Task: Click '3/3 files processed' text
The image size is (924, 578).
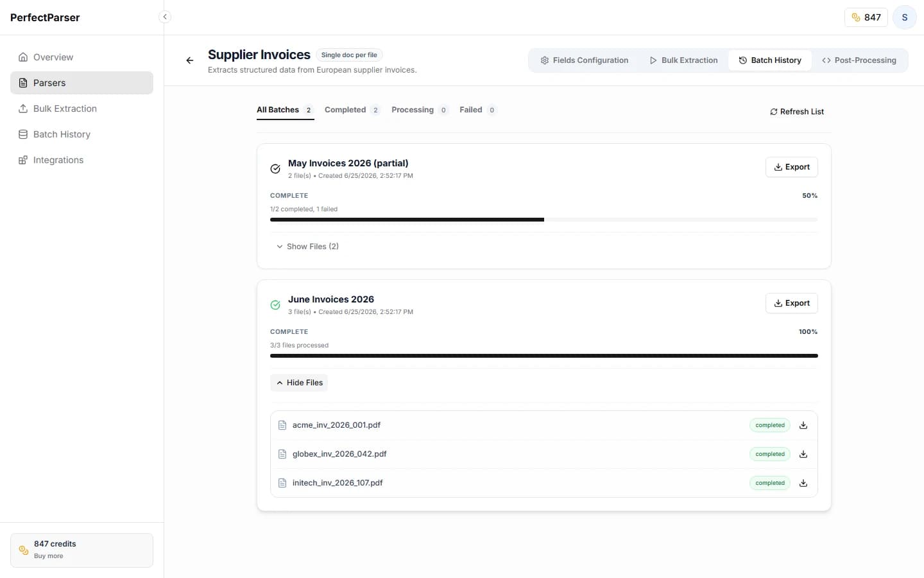Action: pos(299,346)
